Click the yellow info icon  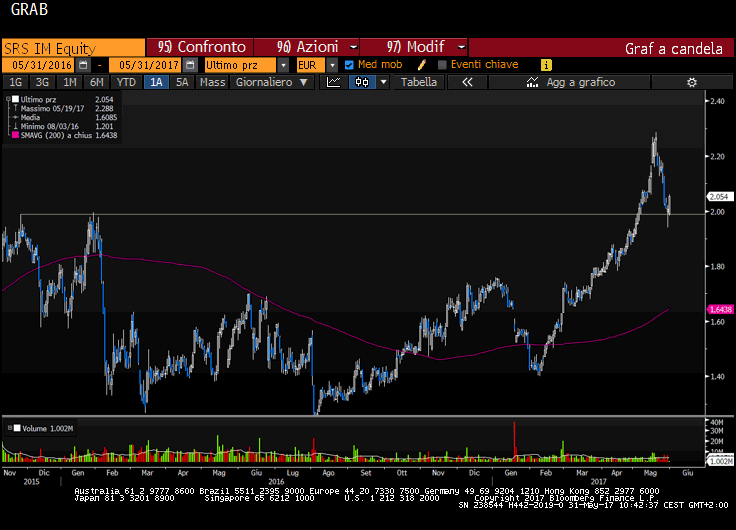pos(546,65)
